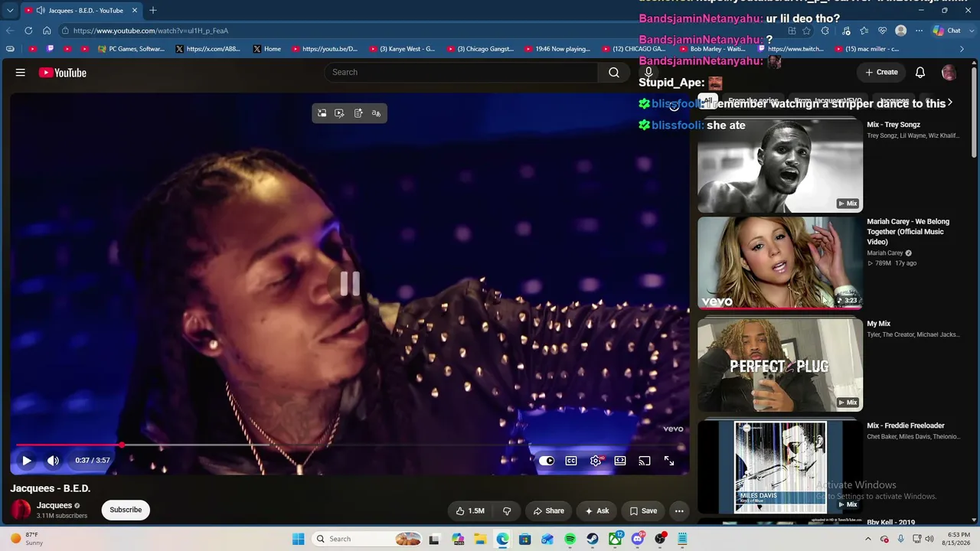Toggle closed captions on the video

click(x=571, y=461)
